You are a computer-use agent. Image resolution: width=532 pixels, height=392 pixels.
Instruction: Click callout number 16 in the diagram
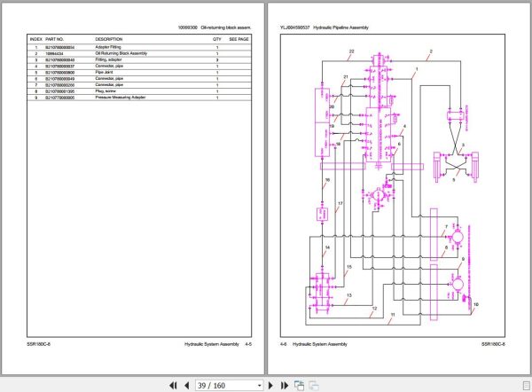tap(327, 180)
